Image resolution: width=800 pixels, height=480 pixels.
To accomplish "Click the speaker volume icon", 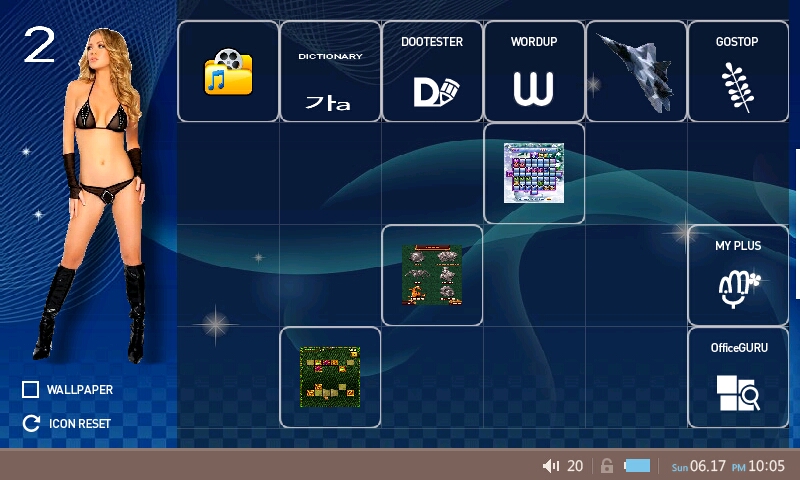I will (551, 466).
